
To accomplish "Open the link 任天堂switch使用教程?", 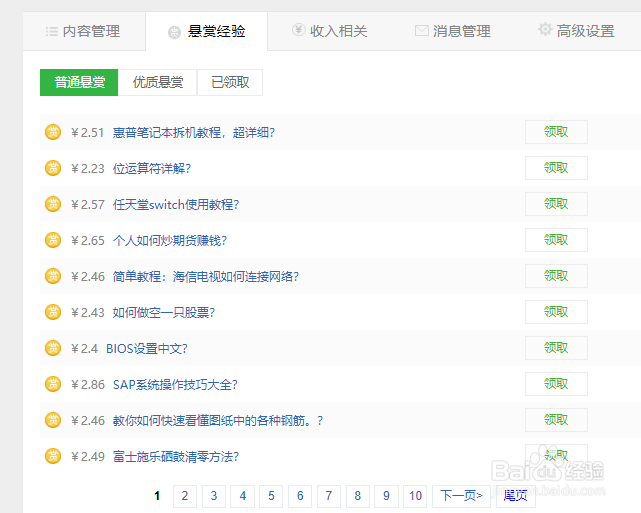I will [176, 204].
